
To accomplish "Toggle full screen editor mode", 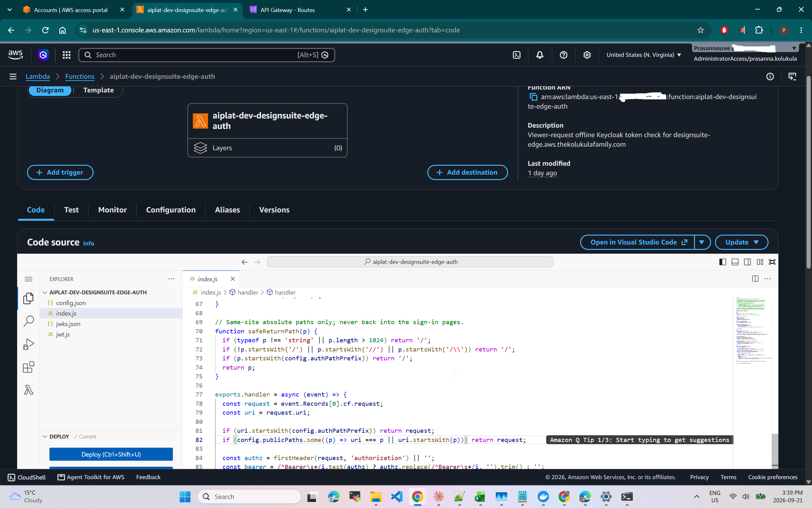I will (x=772, y=262).
